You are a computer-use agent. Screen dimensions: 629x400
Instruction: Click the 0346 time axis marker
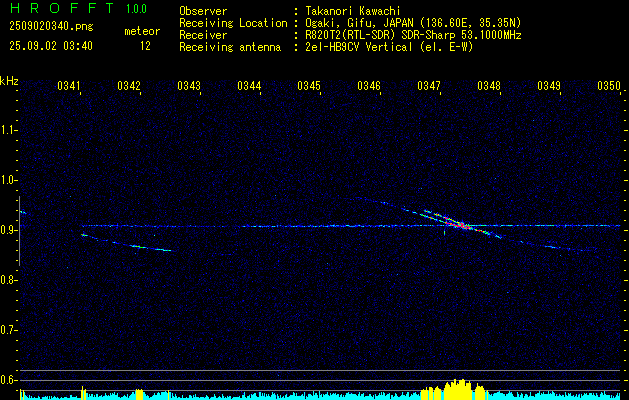(x=369, y=85)
